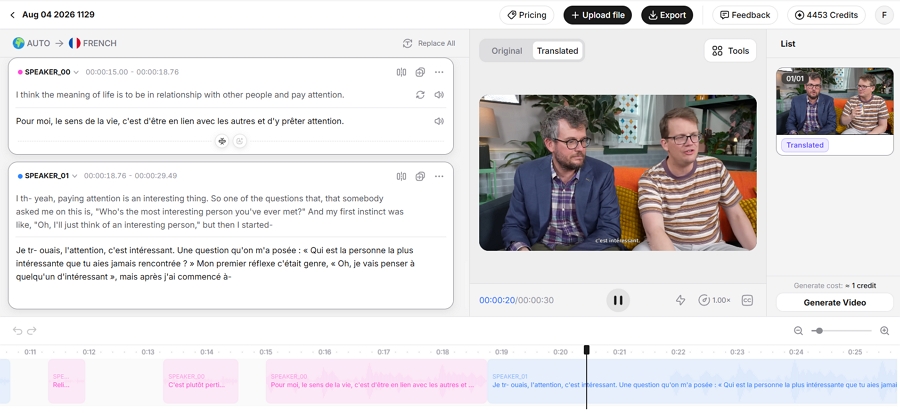Viewport: 900px width, 413px height.
Task: Click the "Generate cost: ≈ 1 credit" text
Action: click(835, 285)
